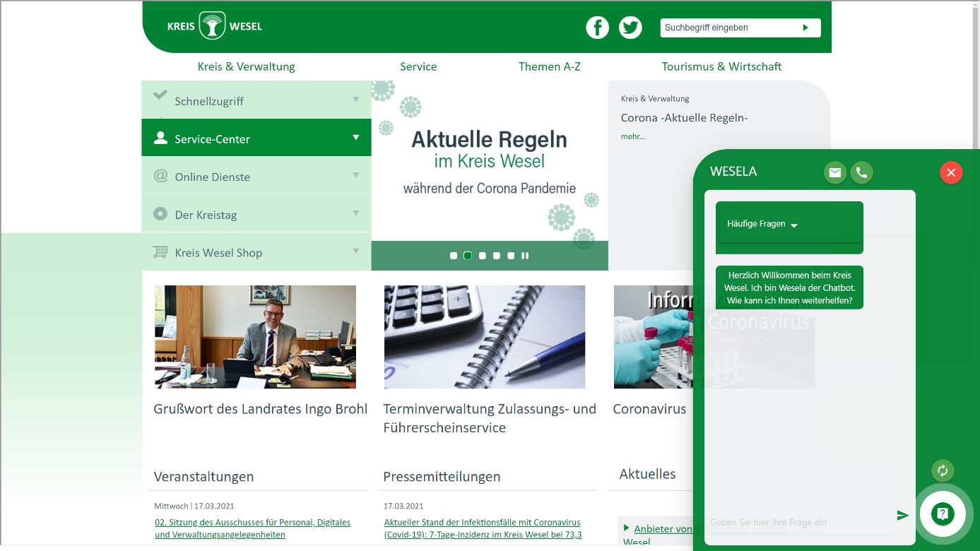Open the Häufige Fragen dropdown in chat
980x551 pixels.
tap(789, 224)
